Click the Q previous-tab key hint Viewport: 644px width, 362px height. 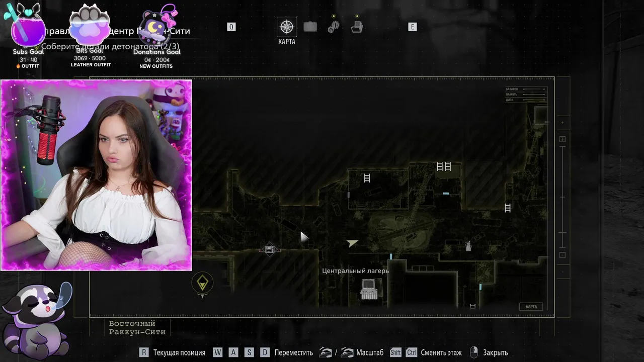tap(231, 27)
